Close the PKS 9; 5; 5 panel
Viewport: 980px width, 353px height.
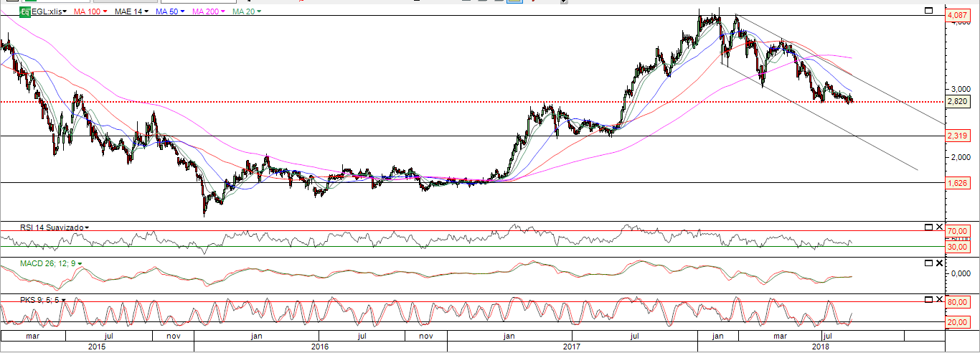point(940,299)
